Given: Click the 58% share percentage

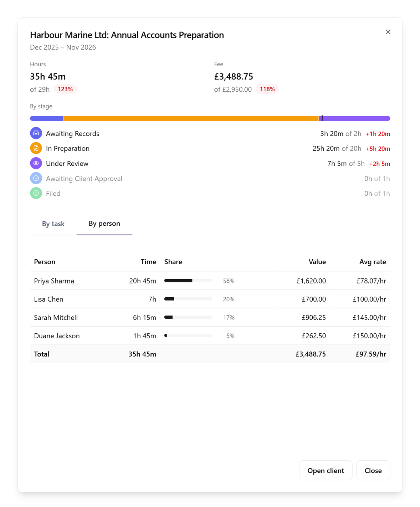Looking at the screenshot, I should coord(229,281).
